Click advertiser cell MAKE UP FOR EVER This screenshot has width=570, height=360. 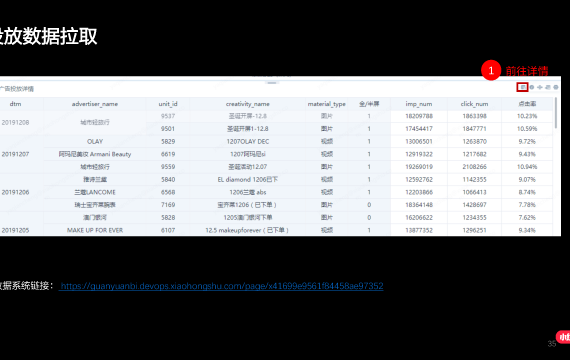(95, 230)
